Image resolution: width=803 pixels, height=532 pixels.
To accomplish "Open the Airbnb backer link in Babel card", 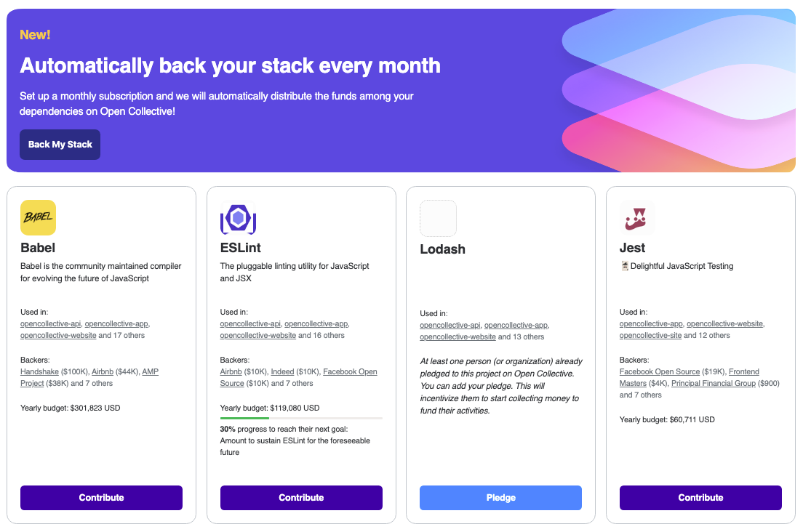I will 103,372.
